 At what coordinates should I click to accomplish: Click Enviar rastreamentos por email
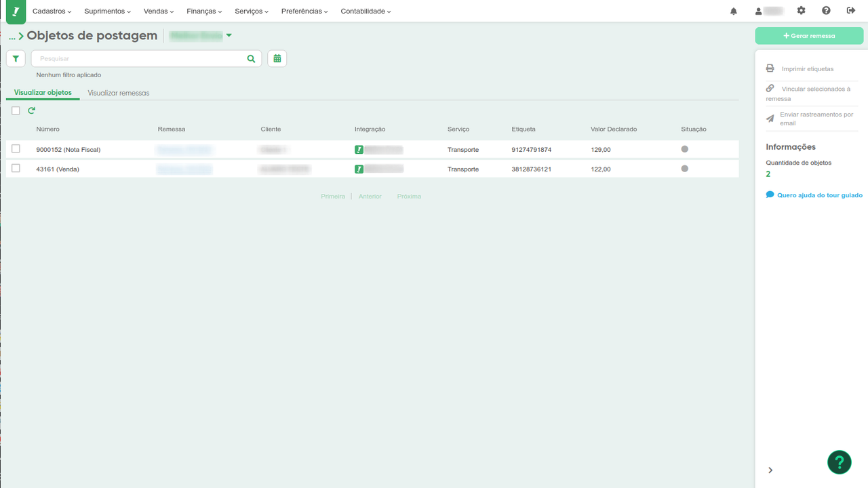pyautogui.click(x=816, y=119)
